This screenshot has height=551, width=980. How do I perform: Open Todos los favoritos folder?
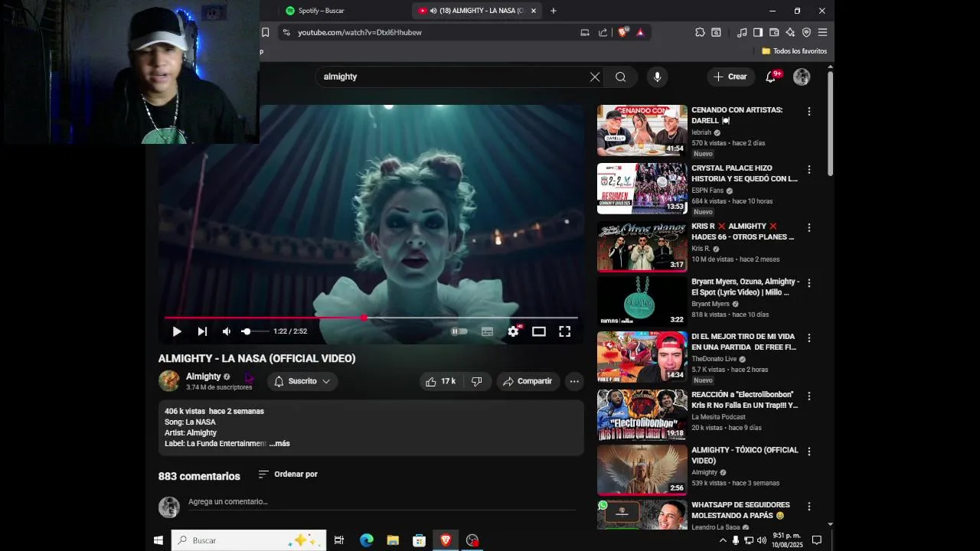click(794, 51)
